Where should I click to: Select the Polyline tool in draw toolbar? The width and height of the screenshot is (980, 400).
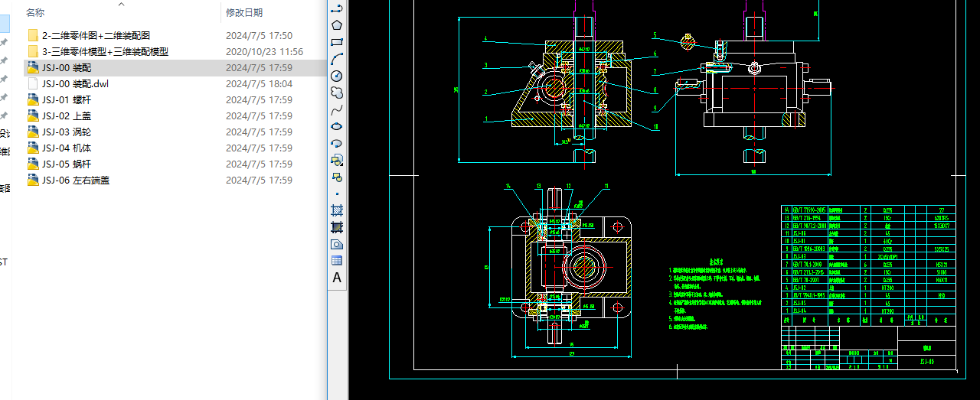336,8
